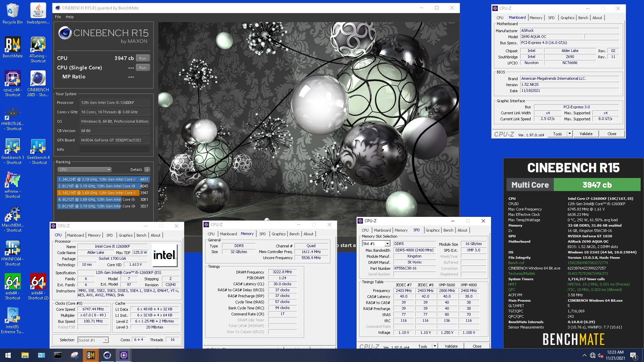644x362 pixels.
Task: Run the CPU Single Core benchmark
Action: click(143, 68)
